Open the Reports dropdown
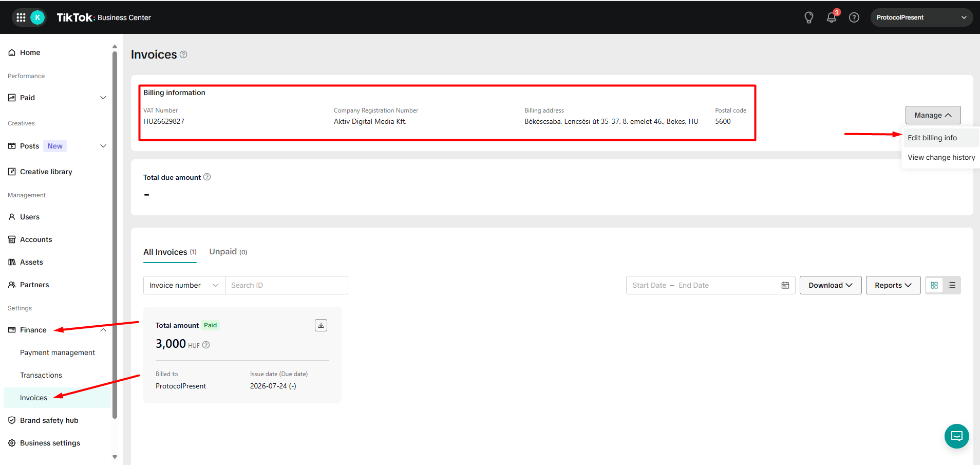 click(x=893, y=285)
